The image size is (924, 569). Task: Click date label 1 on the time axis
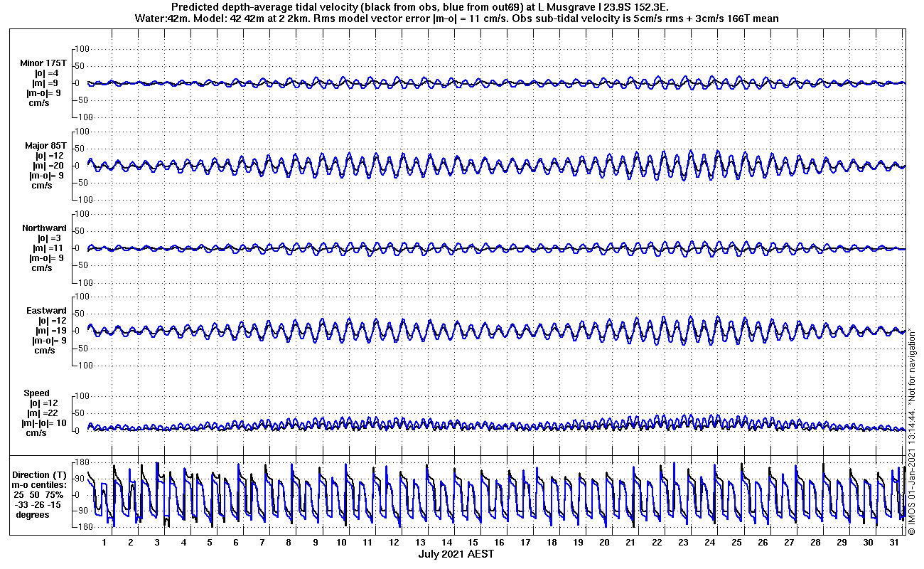click(x=104, y=542)
